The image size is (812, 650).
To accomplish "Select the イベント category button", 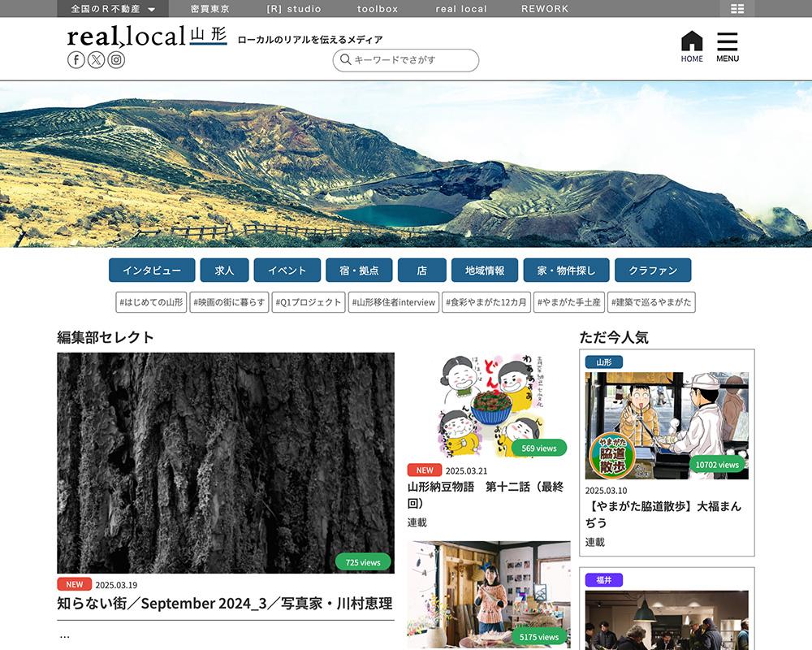I will (x=287, y=270).
